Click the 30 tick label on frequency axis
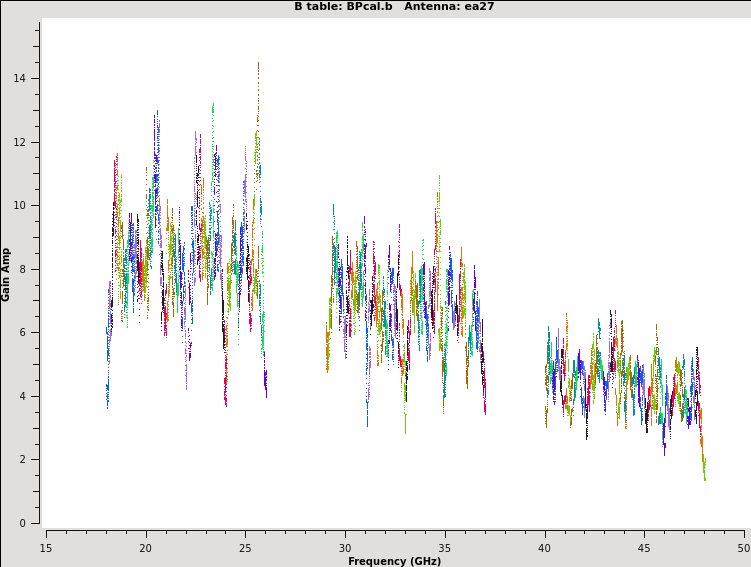 pos(345,548)
